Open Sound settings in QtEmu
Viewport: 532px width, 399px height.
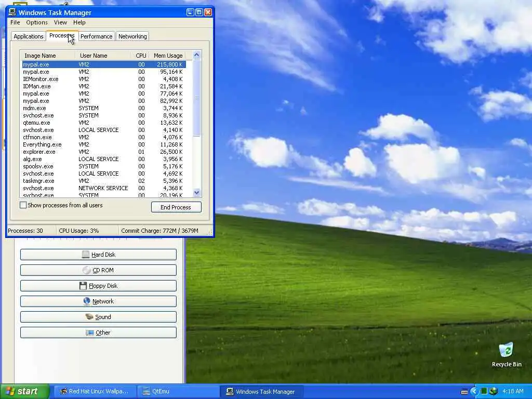click(x=98, y=317)
